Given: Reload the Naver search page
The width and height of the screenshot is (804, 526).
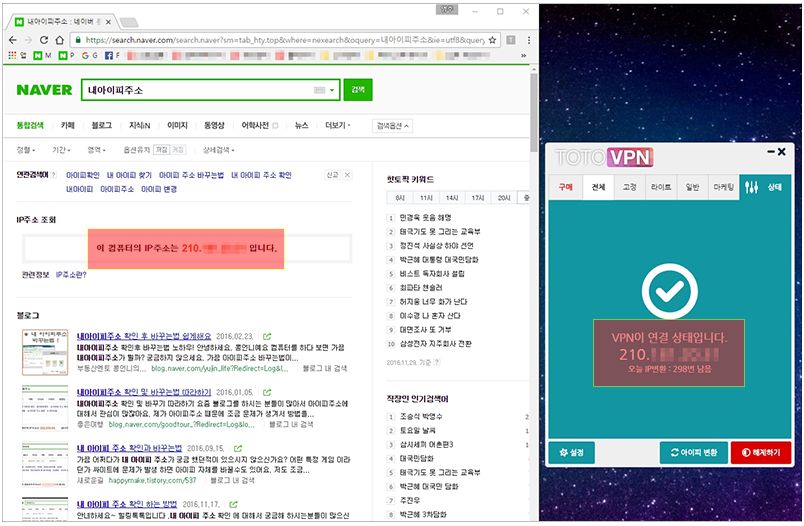Looking at the screenshot, I should pos(44,40).
